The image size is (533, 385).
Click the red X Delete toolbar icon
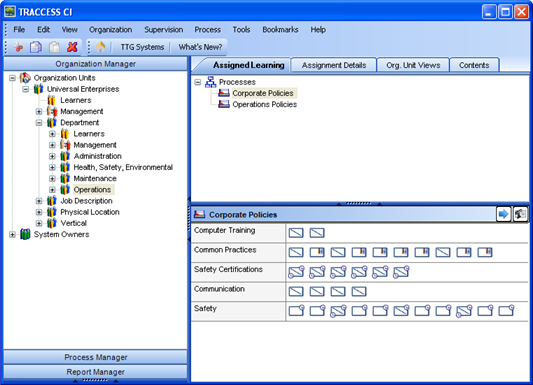pos(72,47)
